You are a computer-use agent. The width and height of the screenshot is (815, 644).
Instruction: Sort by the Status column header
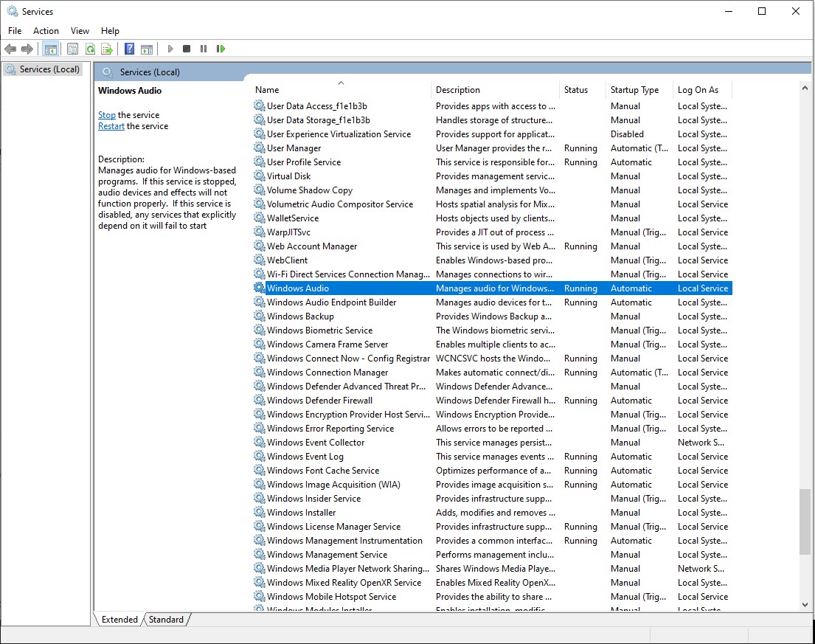(583, 90)
